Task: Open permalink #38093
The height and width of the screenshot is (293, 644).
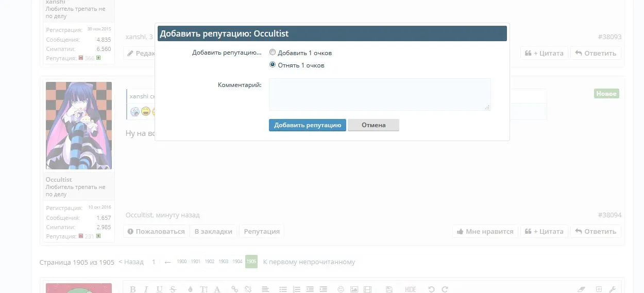Action: (x=609, y=37)
